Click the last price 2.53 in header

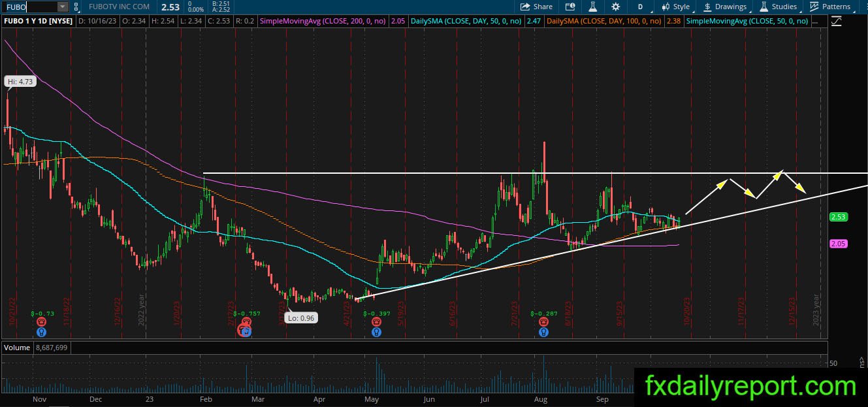tap(170, 7)
